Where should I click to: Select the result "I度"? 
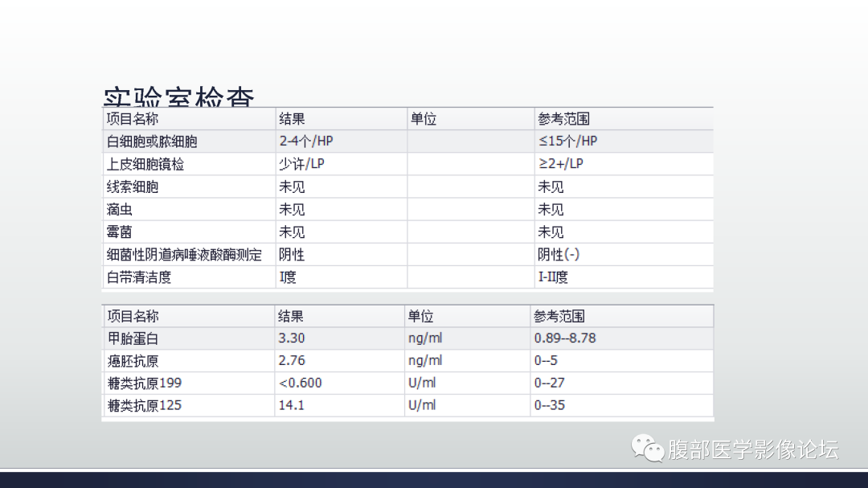coord(287,277)
